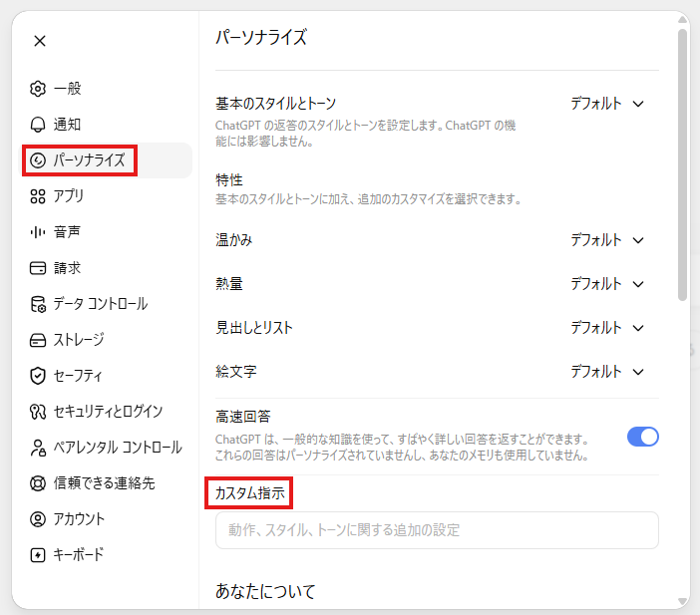Go to the アプリ settings section
The width and height of the screenshot is (700, 615).
(107, 196)
